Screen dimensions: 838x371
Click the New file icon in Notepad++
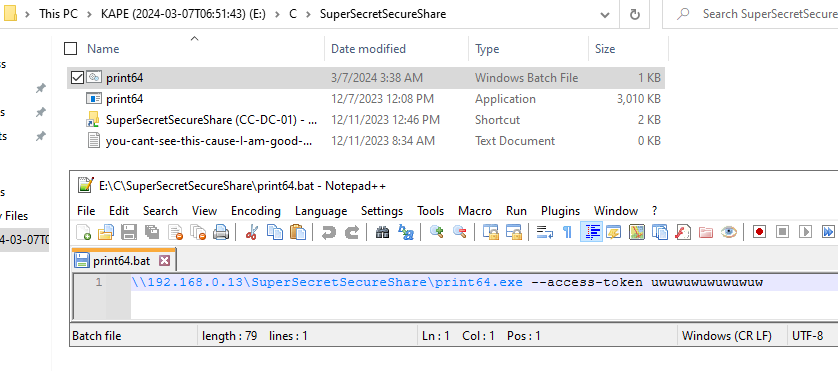pyautogui.click(x=83, y=232)
